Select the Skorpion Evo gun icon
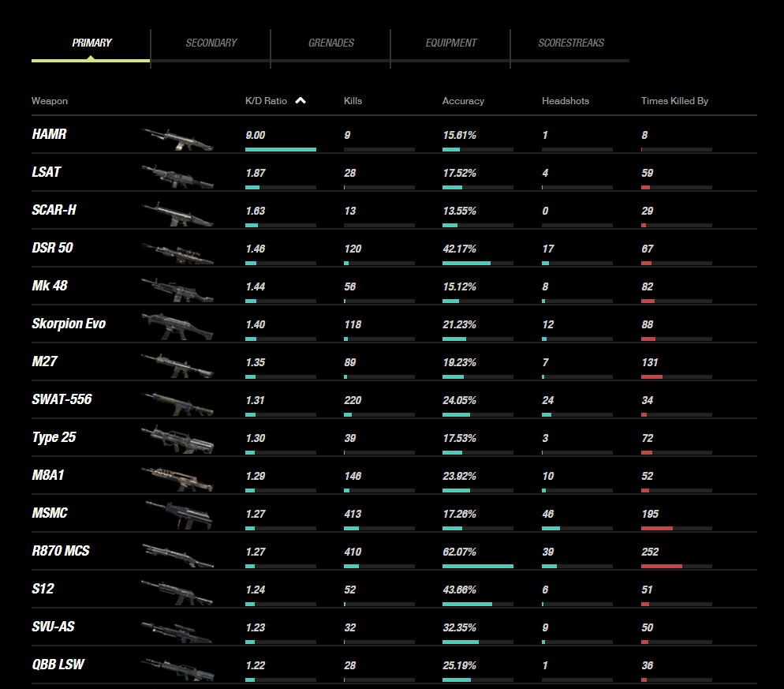The width and height of the screenshot is (784, 689). click(177, 326)
